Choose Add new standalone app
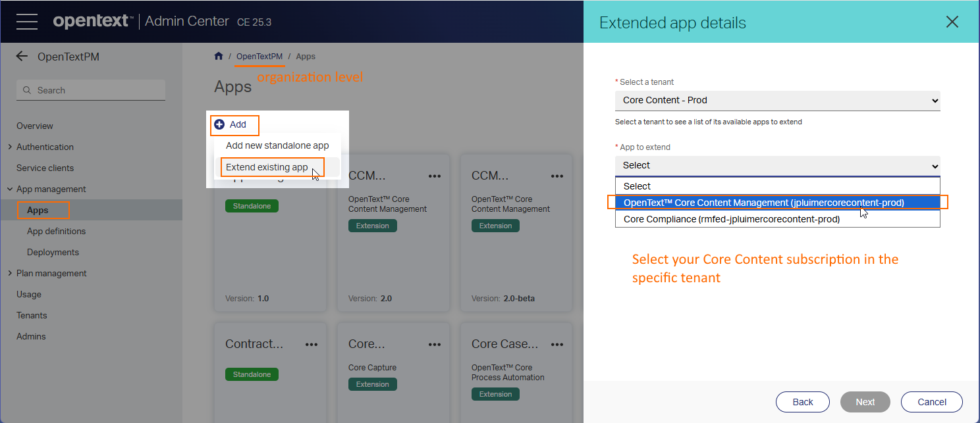 pos(277,145)
